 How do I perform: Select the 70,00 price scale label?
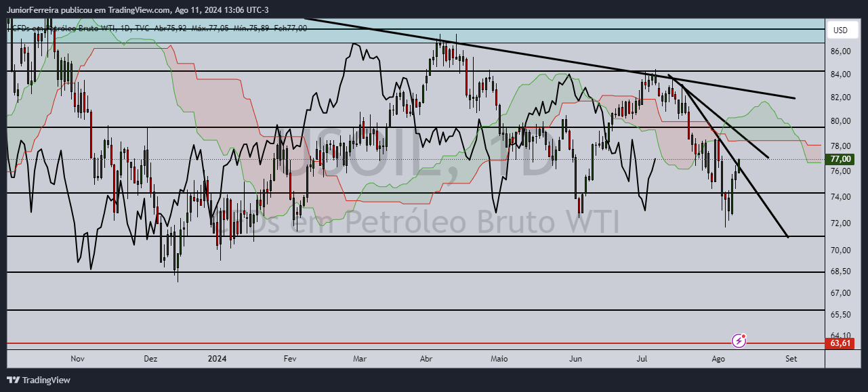tap(840, 251)
